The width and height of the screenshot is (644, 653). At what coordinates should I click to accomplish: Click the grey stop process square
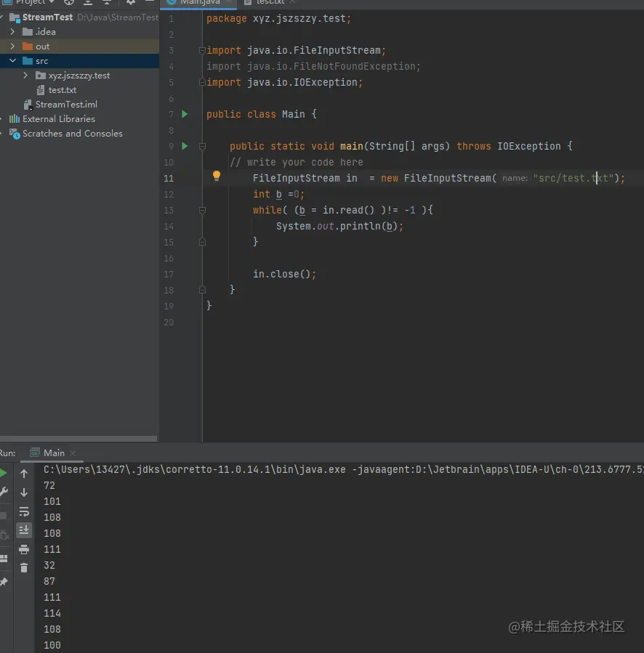coord(3,516)
